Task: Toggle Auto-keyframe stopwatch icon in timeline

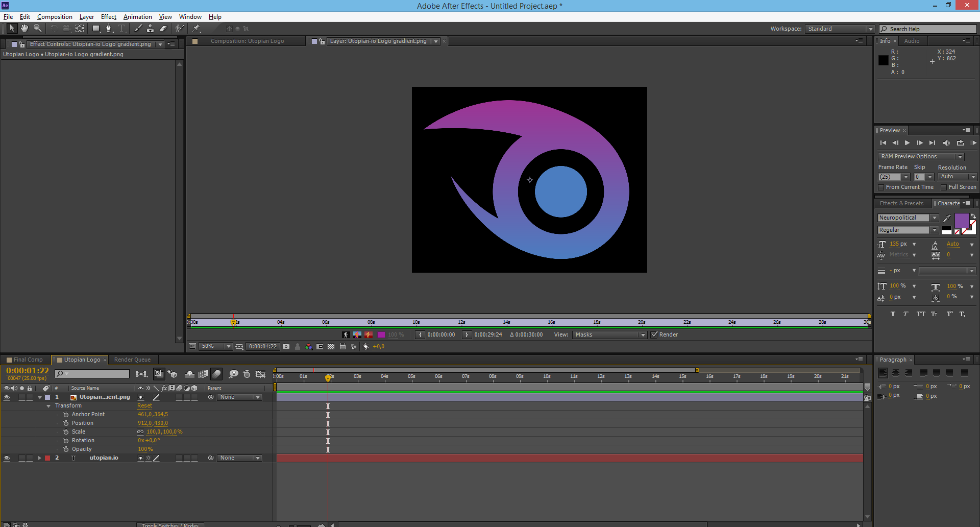Action: [247, 374]
